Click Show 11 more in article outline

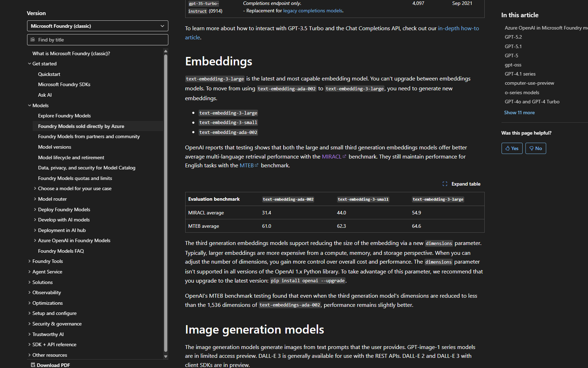click(519, 112)
